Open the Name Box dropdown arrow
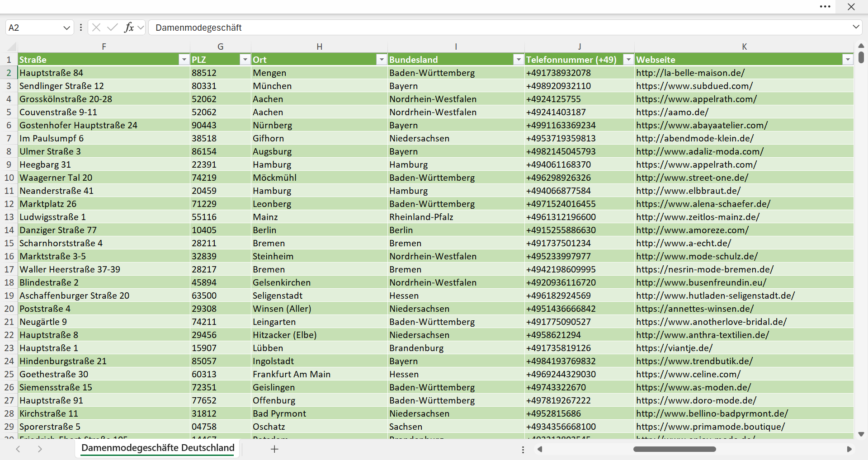 [x=66, y=28]
